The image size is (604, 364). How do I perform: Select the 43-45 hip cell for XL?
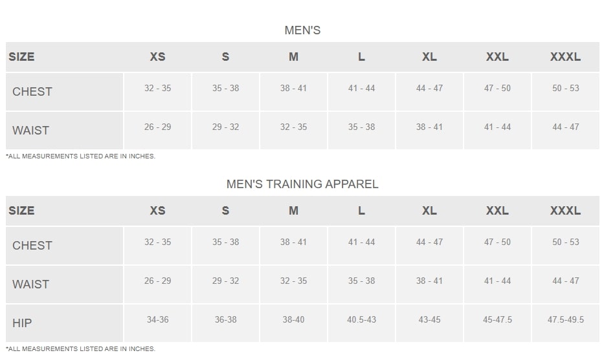click(429, 320)
